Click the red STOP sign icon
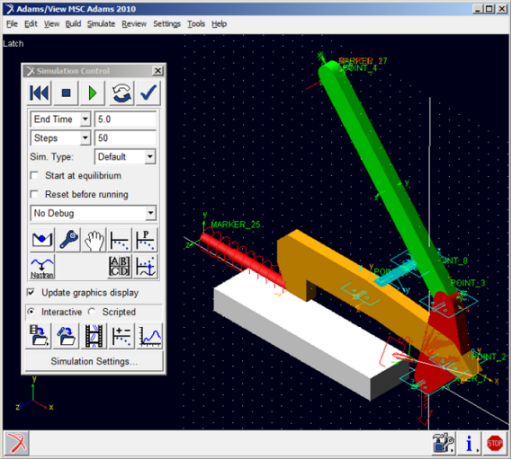 pyautogui.click(x=495, y=443)
